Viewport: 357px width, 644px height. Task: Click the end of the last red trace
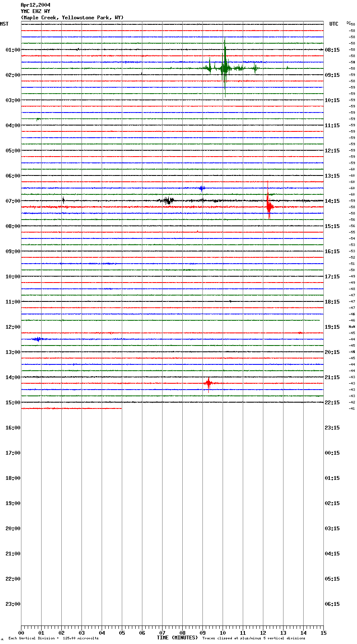[121, 408]
